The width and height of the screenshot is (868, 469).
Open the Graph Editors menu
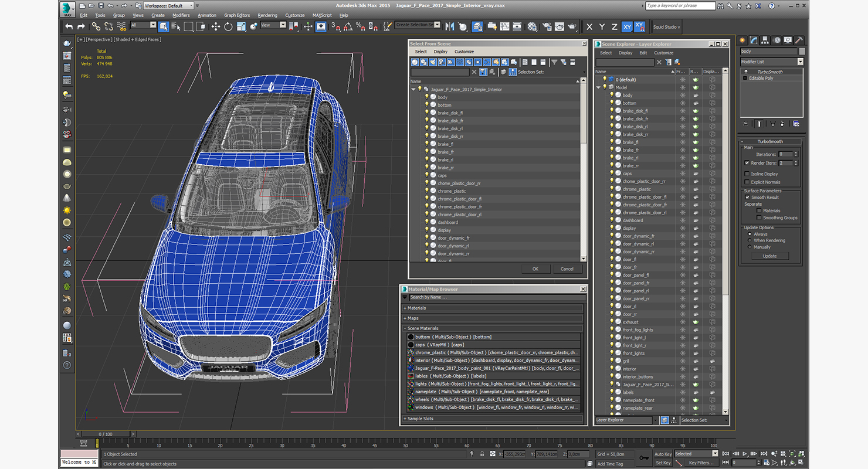point(237,15)
